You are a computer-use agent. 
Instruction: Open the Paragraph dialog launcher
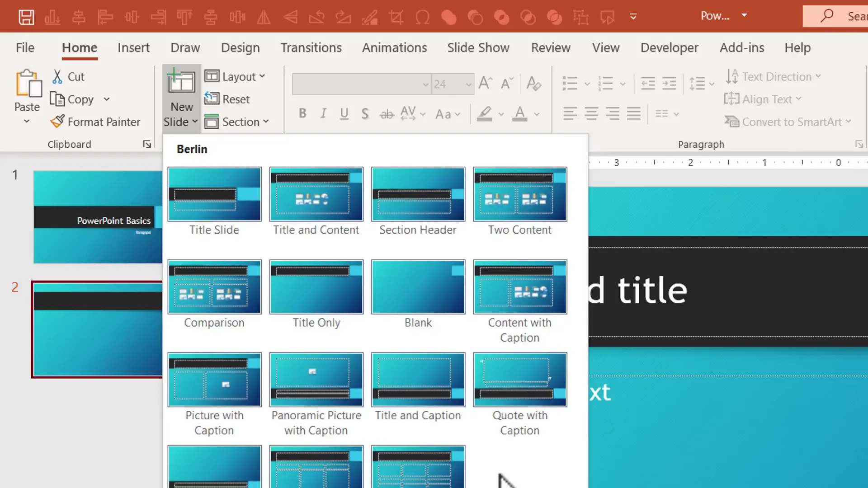[859, 144]
